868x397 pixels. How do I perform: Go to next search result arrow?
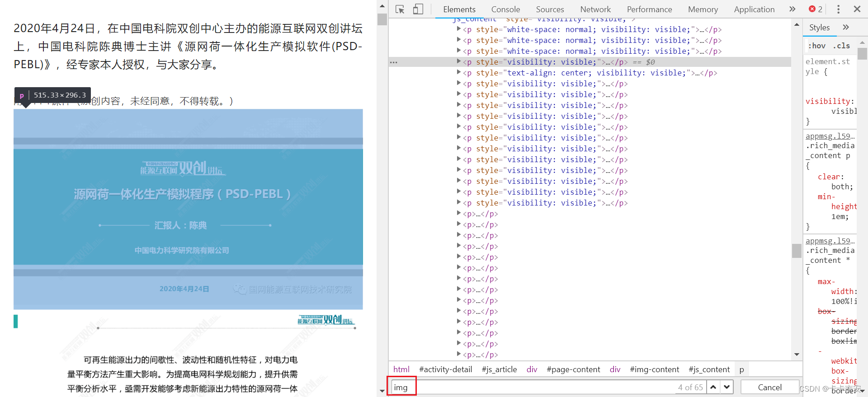pos(727,387)
